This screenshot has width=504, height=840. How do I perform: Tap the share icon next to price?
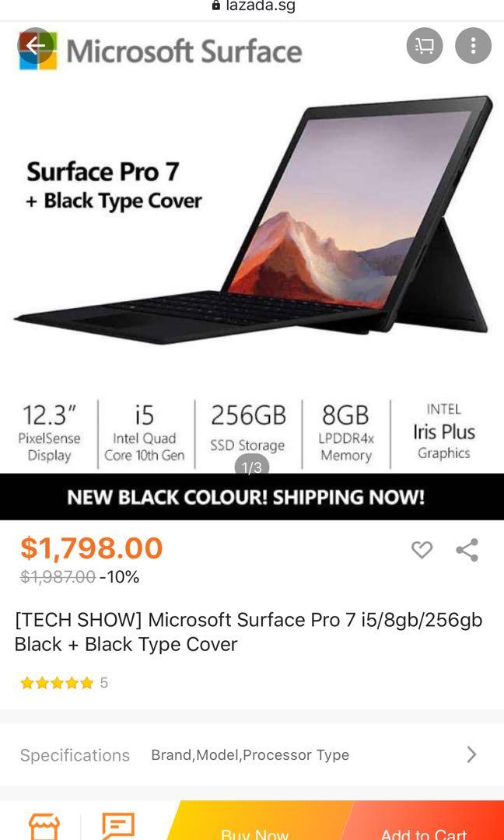(x=467, y=550)
